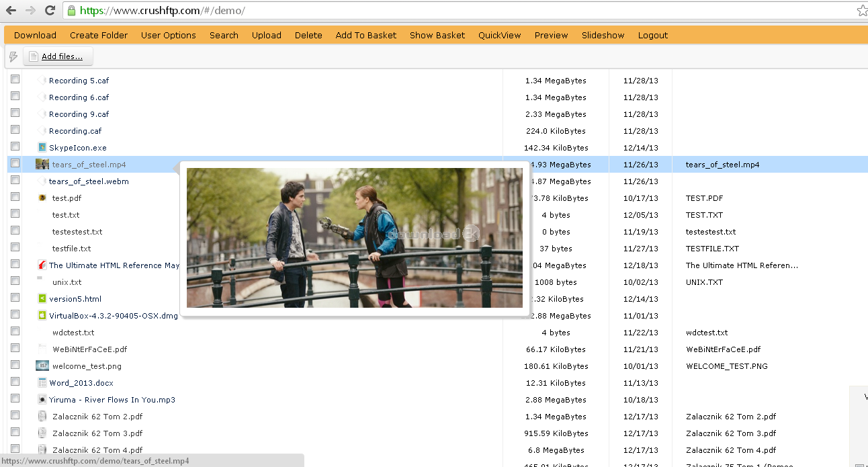Log out using the Logout item
Image resolution: width=868 pixels, height=467 pixels.
click(653, 36)
